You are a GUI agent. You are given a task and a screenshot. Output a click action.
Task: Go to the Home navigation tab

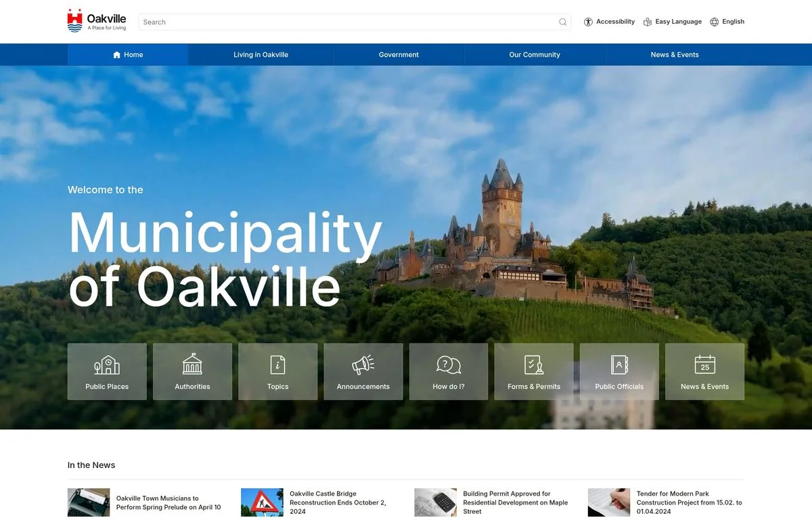(128, 55)
